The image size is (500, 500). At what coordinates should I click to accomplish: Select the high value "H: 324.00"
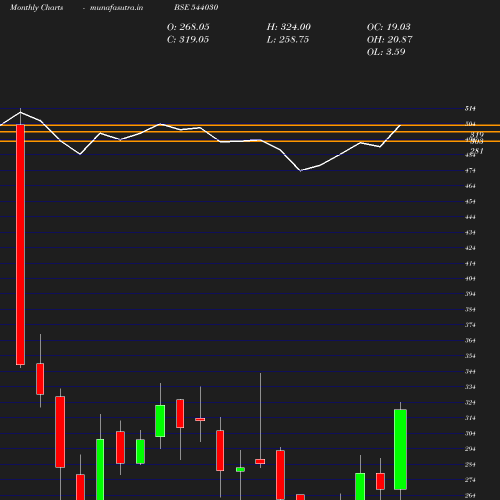click(289, 27)
